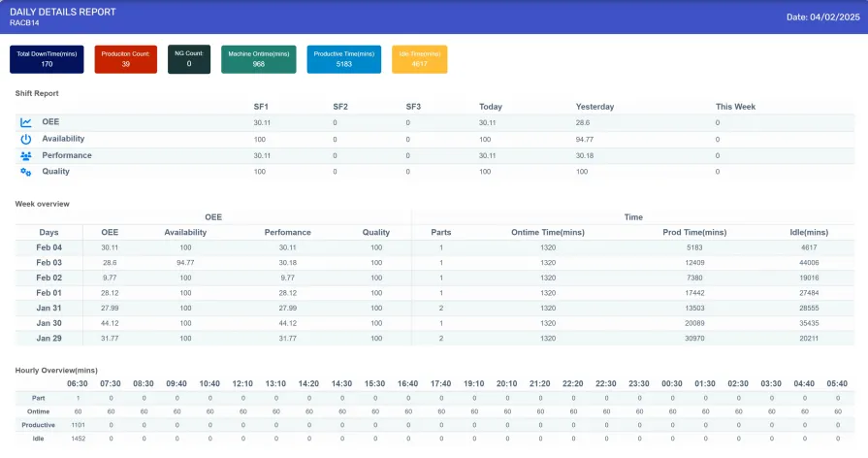Screen dimensions: 868x458
Task: Click the Yesterday column header
Action: (595, 107)
